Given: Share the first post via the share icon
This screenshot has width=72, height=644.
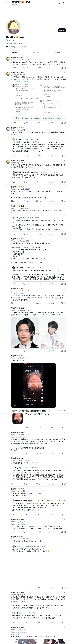Looking at the screenshot, I should [65, 68].
